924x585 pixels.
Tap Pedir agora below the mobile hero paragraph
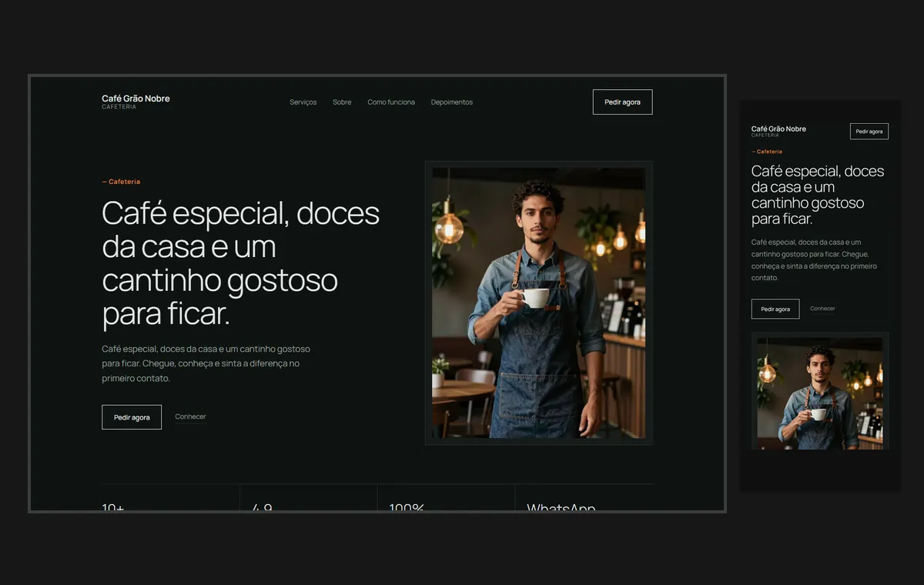pyautogui.click(x=775, y=309)
